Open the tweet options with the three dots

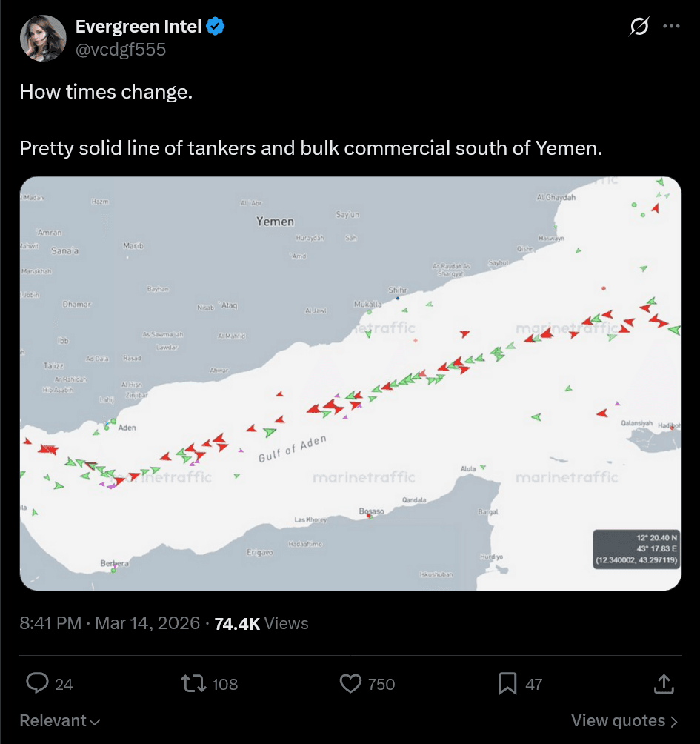(670, 26)
